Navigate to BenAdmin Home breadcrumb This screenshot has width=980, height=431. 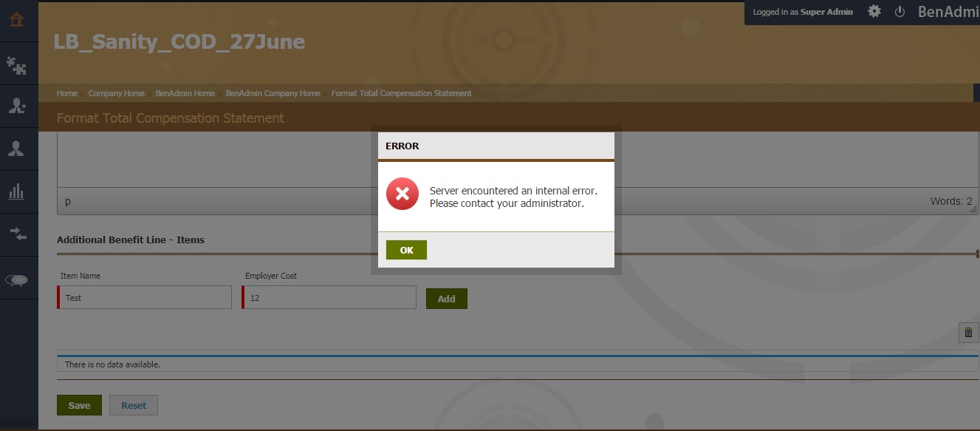(x=185, y=93)
